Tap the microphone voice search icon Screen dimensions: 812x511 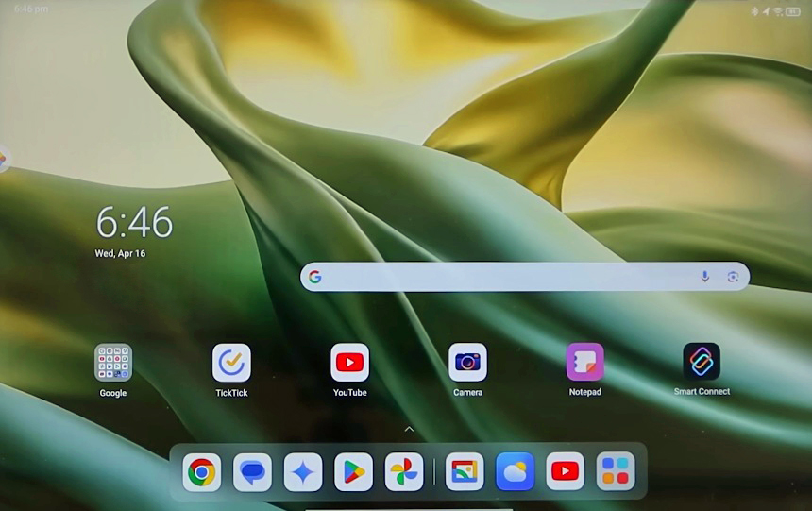(704, 277)
